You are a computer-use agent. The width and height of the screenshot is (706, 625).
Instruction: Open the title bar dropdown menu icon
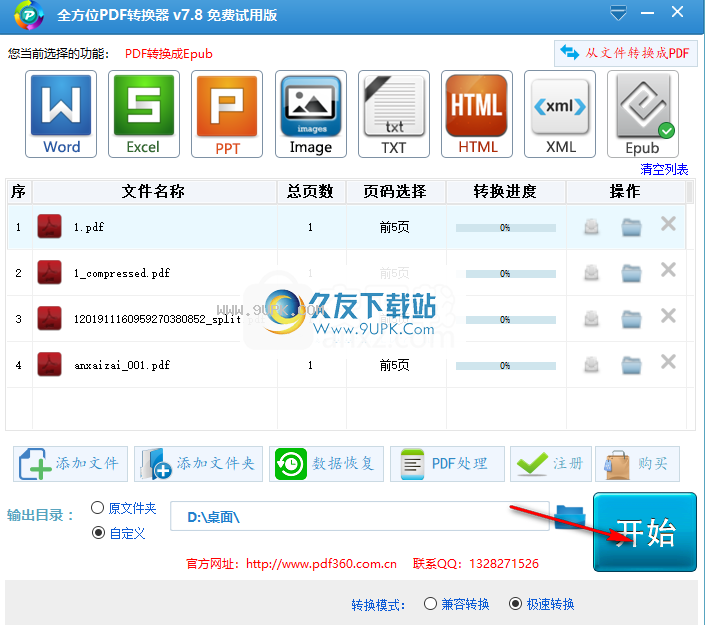pos(618,13)
